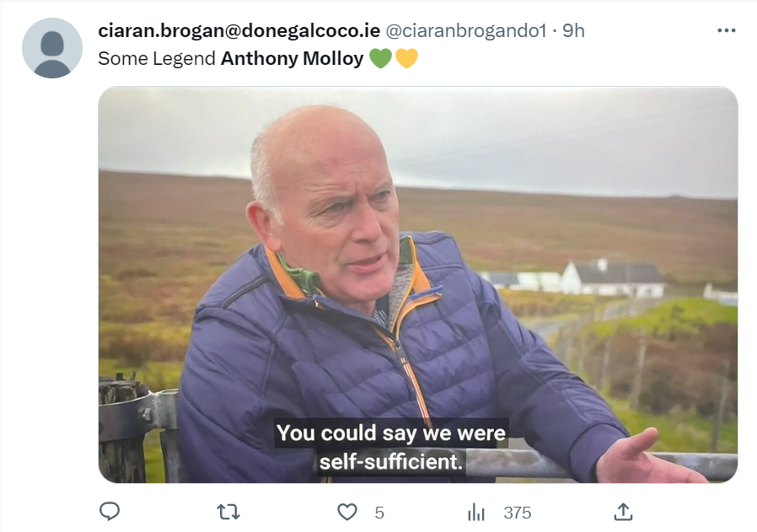Click the view count showing 375
The height and width of the screenshot is (532, 757).
click(517, 513)
